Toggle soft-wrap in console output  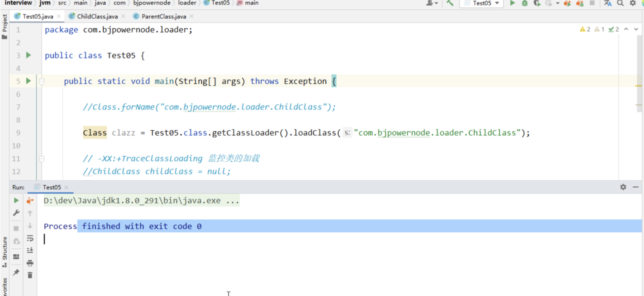coord(30,238)
